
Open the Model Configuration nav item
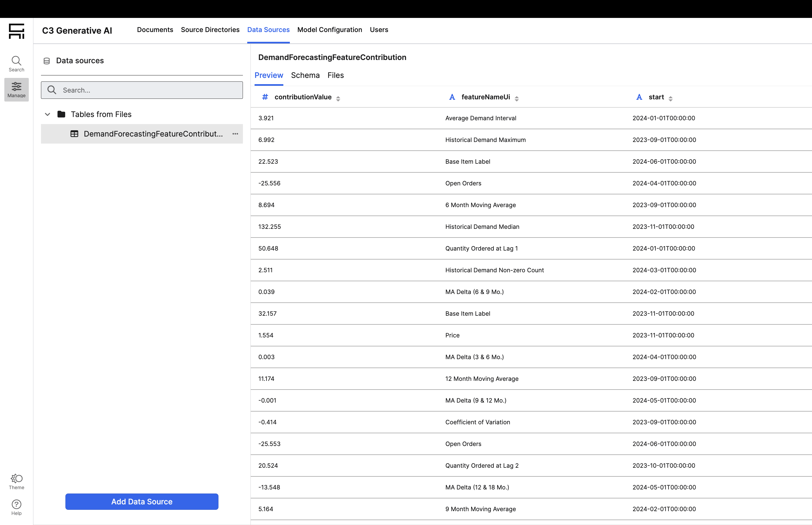tap(329, 30)
